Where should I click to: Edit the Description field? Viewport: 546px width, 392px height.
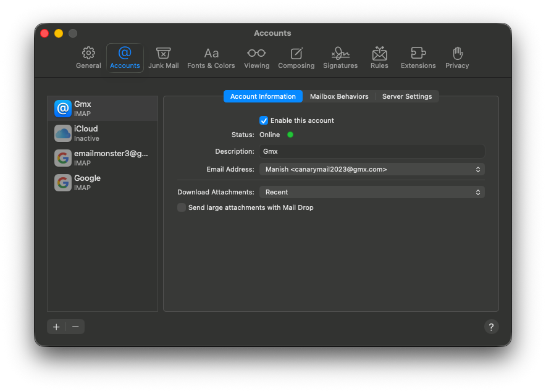pyautogui.click(x=371, y=151)
